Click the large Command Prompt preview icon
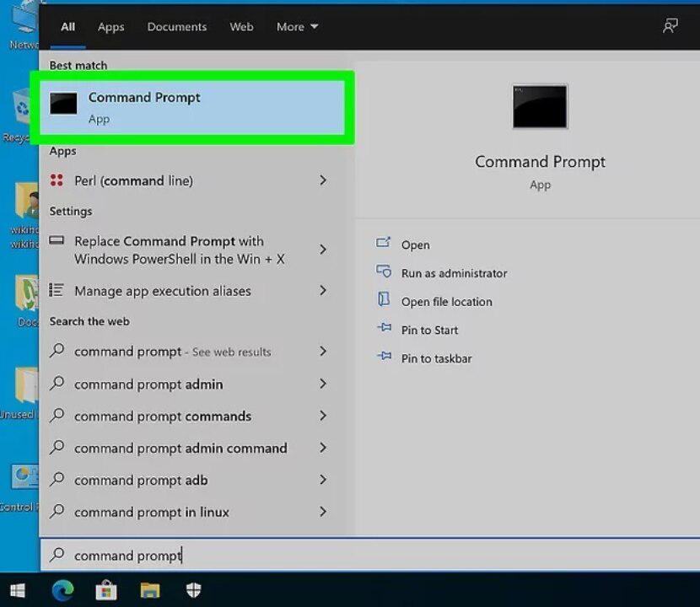The width and height of the screenshot is (700, 607). click(540, 107)
